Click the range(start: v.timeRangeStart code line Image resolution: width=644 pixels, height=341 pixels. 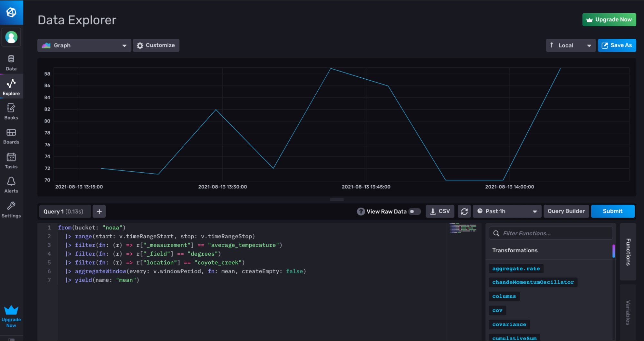pos(160,236)
